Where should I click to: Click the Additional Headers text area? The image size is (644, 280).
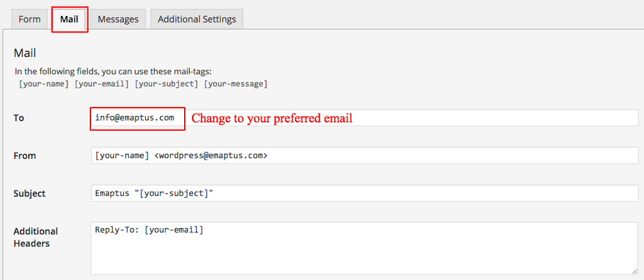pyautogui.click(x=359, y=249)
